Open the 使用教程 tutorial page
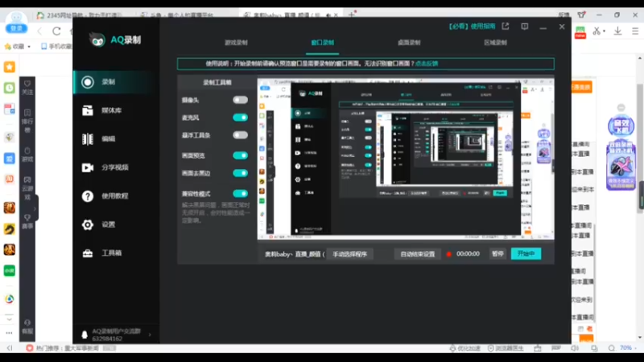The height and width of the screenshot is (362, 644). coord(114,196)
